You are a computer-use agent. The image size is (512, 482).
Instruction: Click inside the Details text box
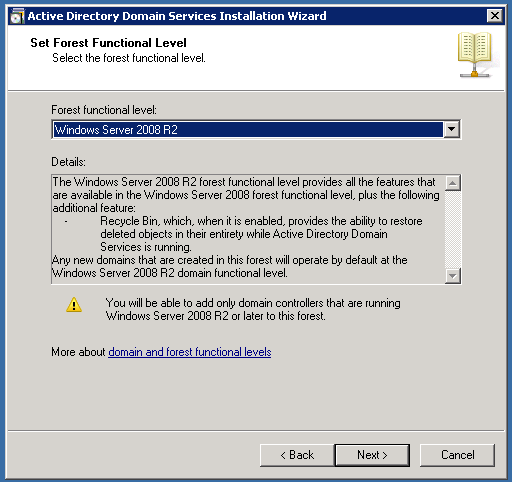point(248,229)
